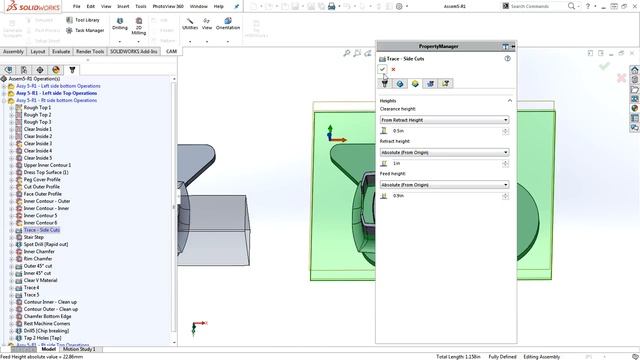Image resolution: width=640 pixels, height=360 pixels.
Task: Open the blue sphere geometry tab
Action: pos(400,84)
